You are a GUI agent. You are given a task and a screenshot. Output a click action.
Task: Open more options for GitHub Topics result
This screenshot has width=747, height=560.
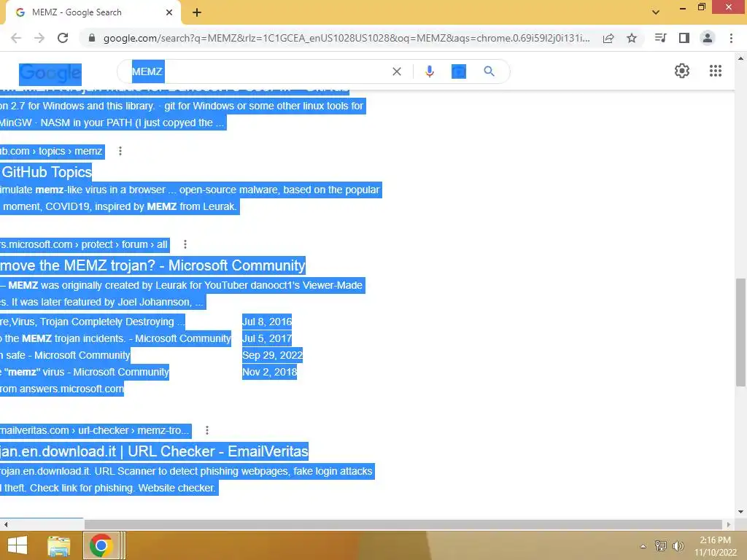point(120,151)
